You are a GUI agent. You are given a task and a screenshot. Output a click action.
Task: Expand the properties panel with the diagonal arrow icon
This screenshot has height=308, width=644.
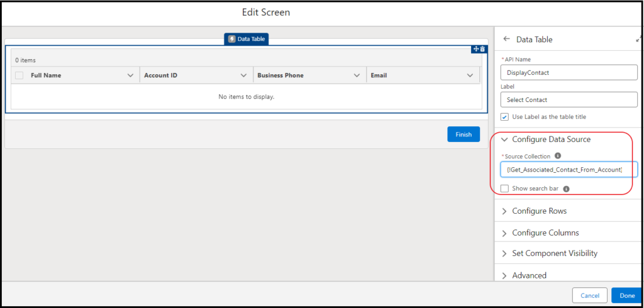click(638, 40)
